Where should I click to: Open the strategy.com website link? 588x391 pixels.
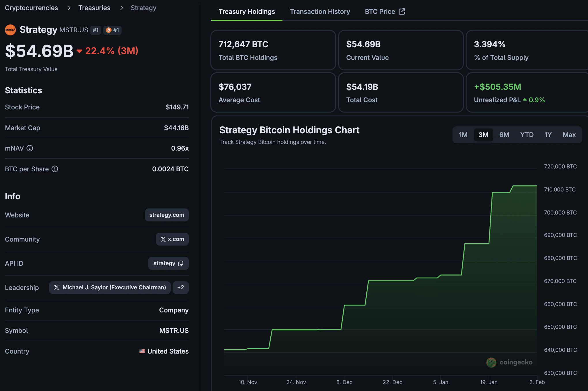click(x=167, y=215)
